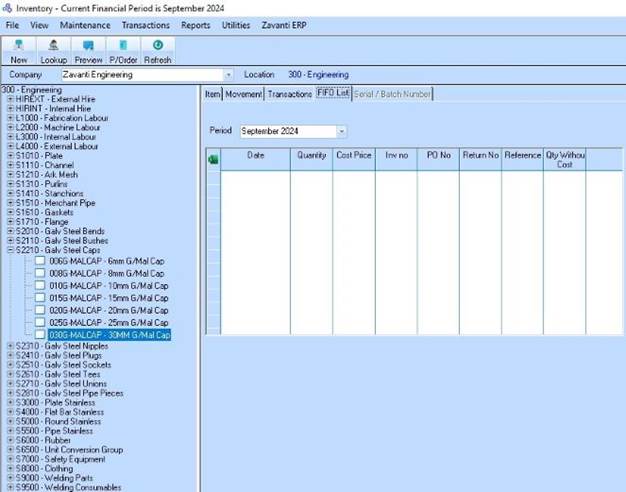This screenshot has height=492, width=626.
Task: Sort grid by Cost Price column header
Action: point(354,156)
